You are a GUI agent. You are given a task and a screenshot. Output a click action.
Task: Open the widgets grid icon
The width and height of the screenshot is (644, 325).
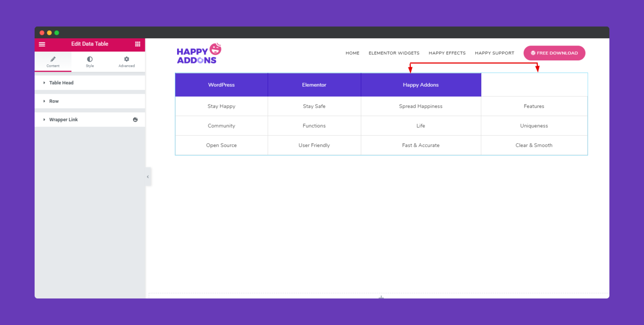pos(138,44)
